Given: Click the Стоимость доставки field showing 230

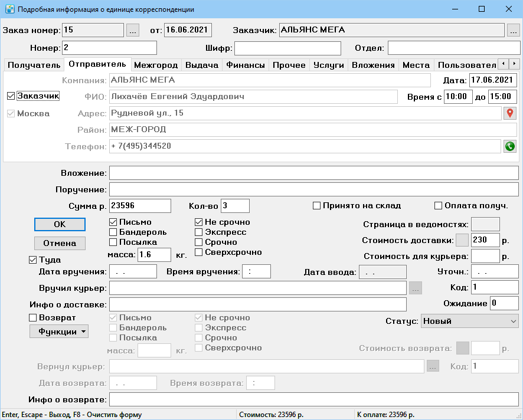Looking at the screenshot, I should pos(485,240).
